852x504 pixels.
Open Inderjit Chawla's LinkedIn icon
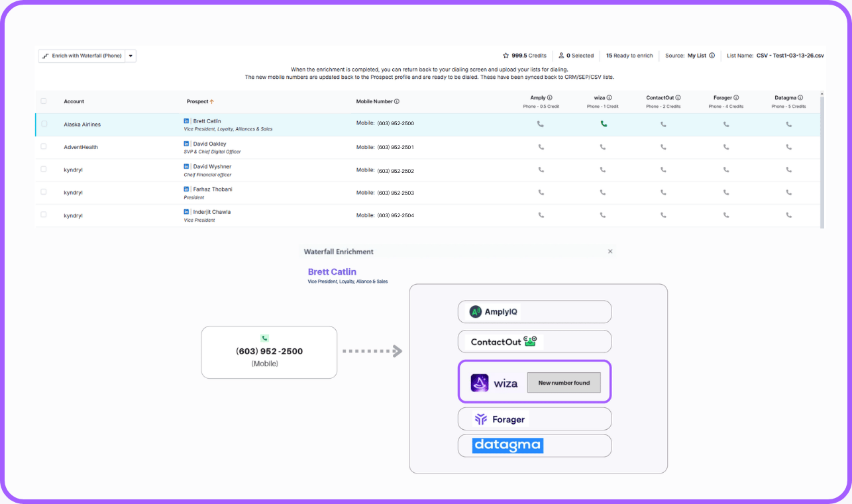click(187, 212)
